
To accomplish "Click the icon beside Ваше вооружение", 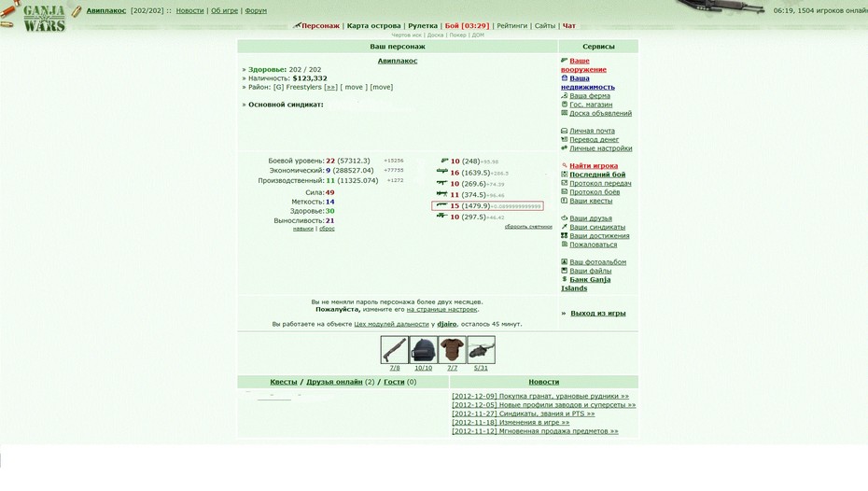I will pyautogui.click(x=564, y=61).
